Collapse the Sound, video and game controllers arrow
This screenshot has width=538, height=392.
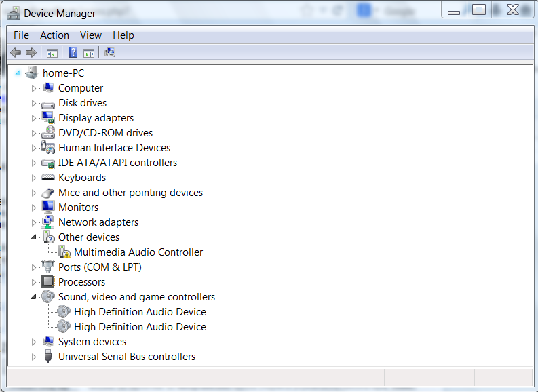(x=34, y=296)
